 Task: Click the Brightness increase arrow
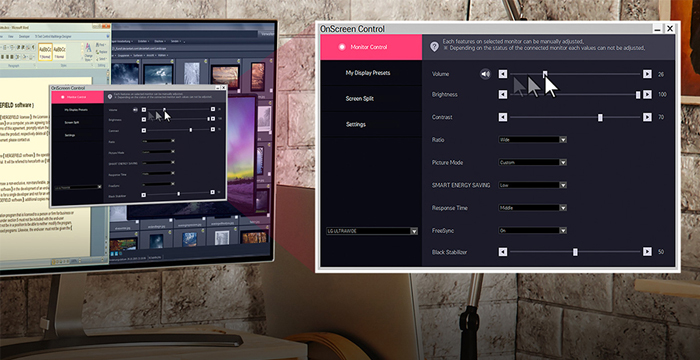[x=647, y=95]
